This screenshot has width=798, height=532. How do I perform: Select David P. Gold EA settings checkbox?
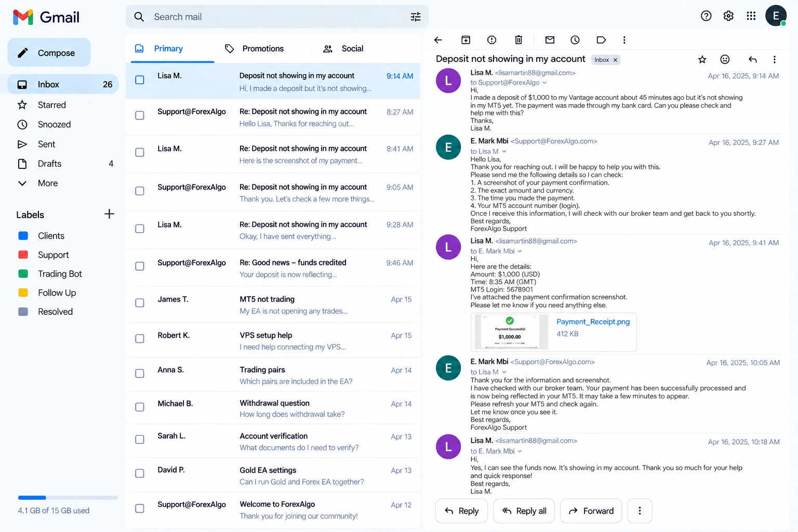coord(140,474)
